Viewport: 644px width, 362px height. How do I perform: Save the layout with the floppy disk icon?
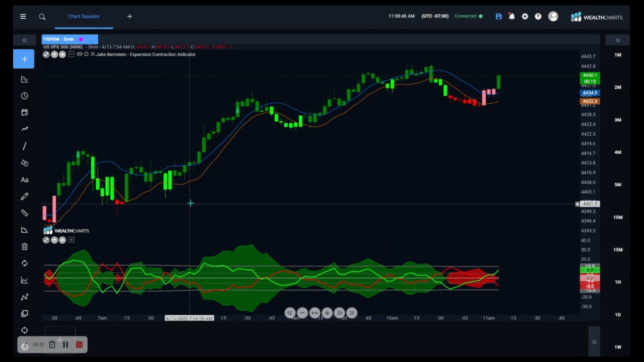(x=499, y=16)
